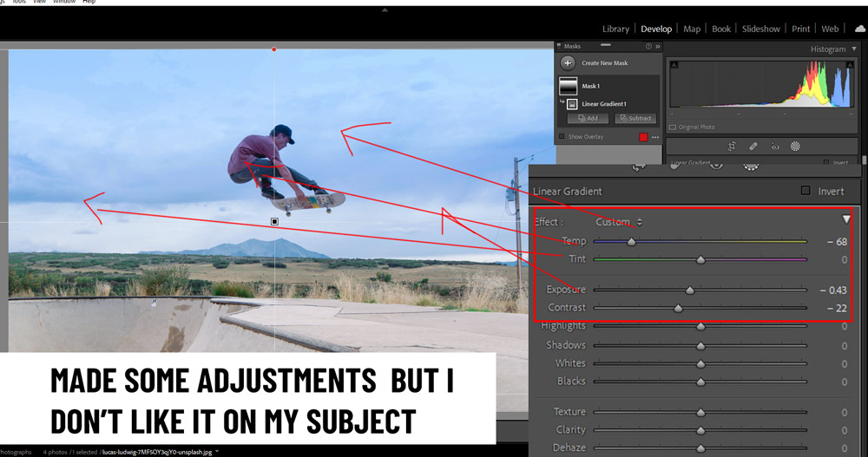Click the Contrast slider handle
Screen dimensions: 868x457
(678, 308)
